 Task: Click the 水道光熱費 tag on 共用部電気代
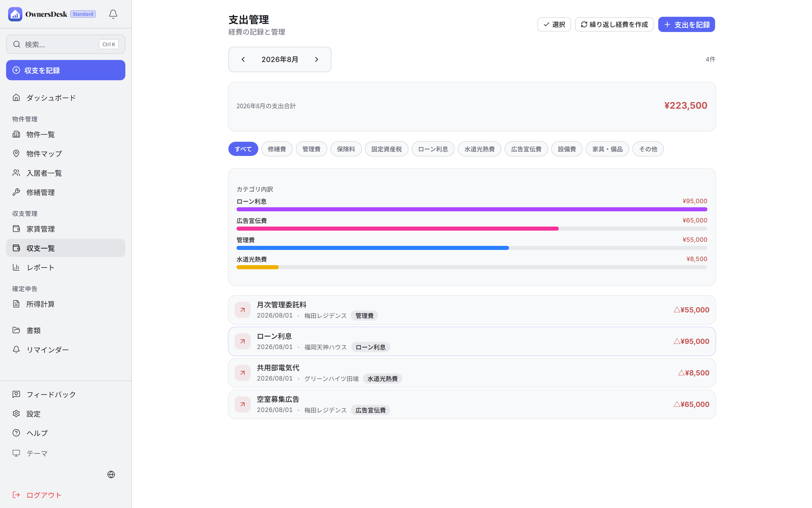tap(382, 379)
